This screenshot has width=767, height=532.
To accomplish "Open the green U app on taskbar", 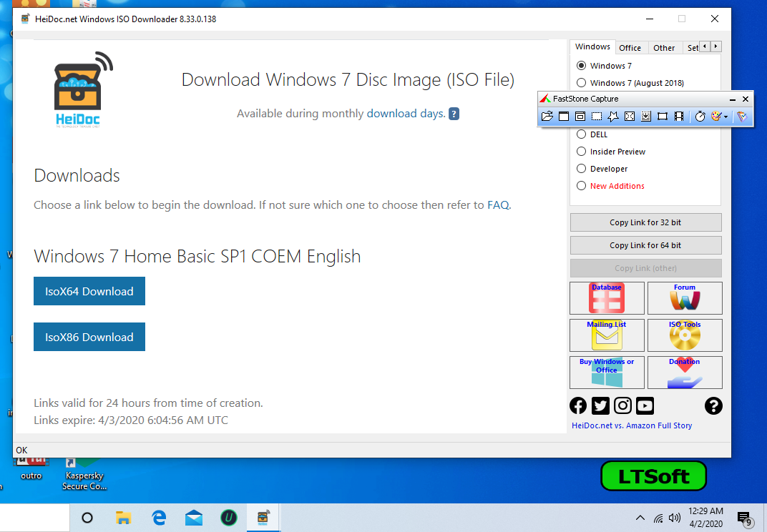I will coord(228,518).
